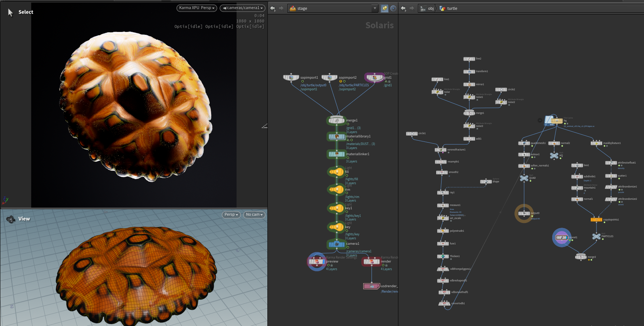
Task: Select the Karma render settings preview node
Action: (317, 261)
